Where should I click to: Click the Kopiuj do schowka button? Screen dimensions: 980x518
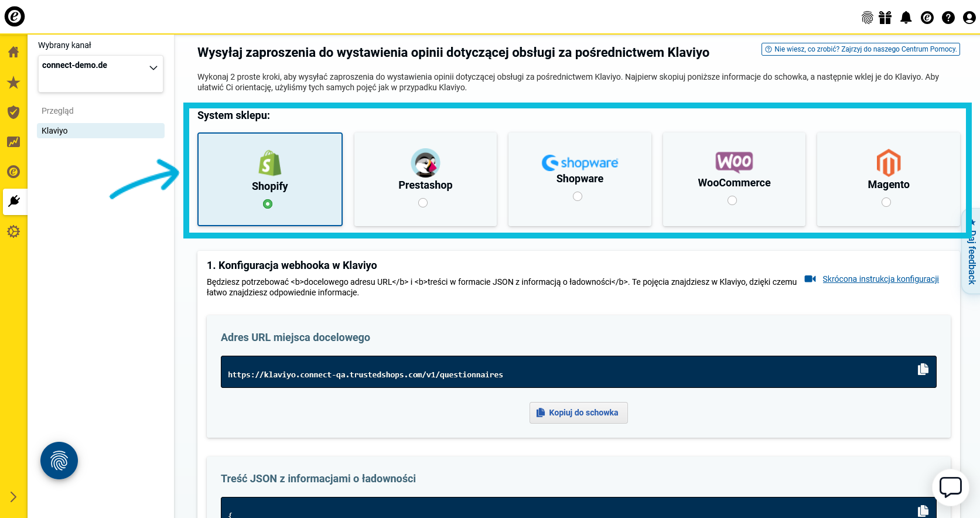(578, 413)
